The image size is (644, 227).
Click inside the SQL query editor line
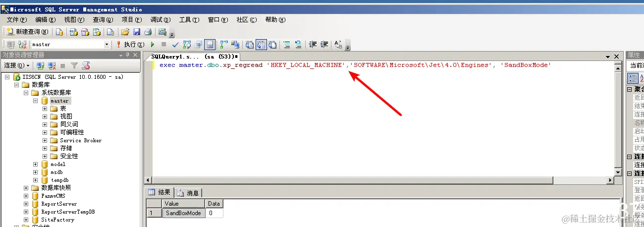(x=355, y=65)
